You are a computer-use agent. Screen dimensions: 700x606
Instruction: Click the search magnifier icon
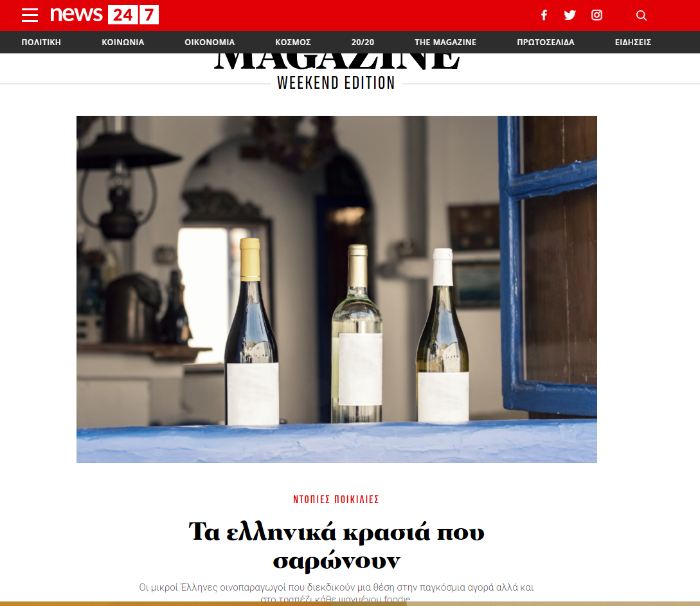click(x=641, y=15)
